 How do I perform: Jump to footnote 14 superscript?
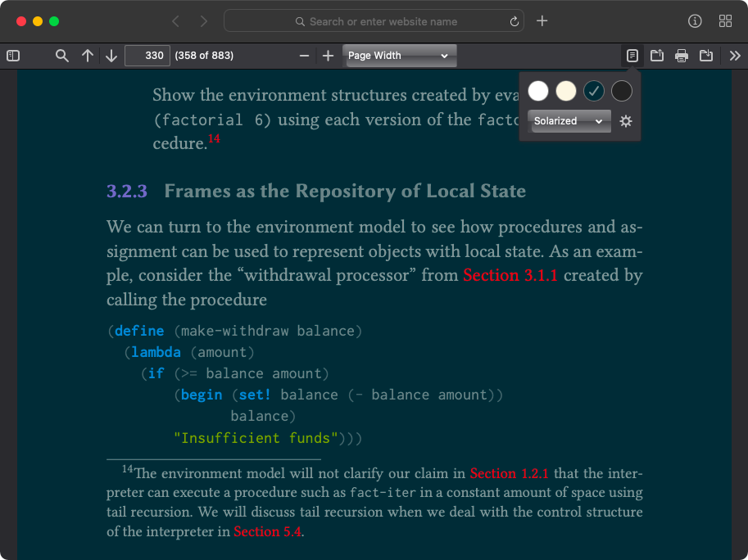coord(214,138)
